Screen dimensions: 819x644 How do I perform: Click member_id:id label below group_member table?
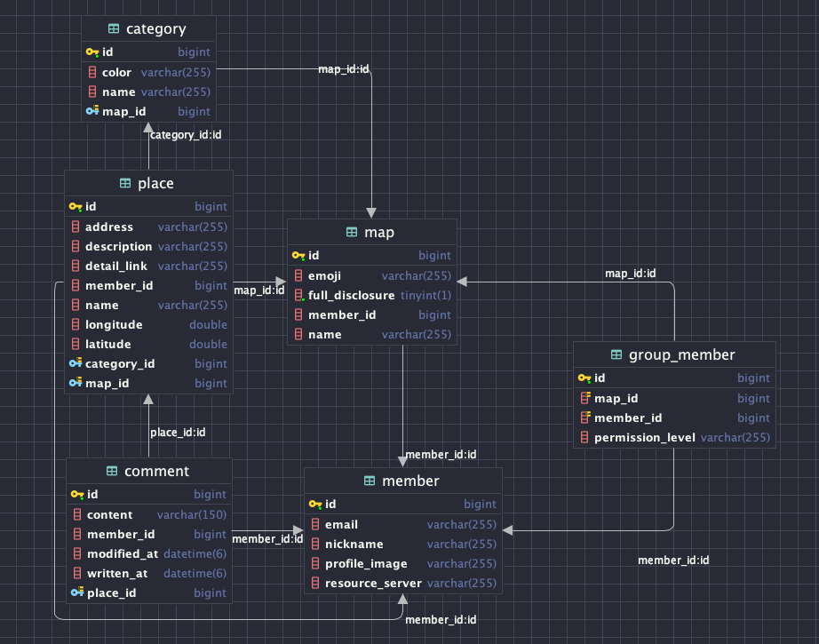(x=673, y=561)
